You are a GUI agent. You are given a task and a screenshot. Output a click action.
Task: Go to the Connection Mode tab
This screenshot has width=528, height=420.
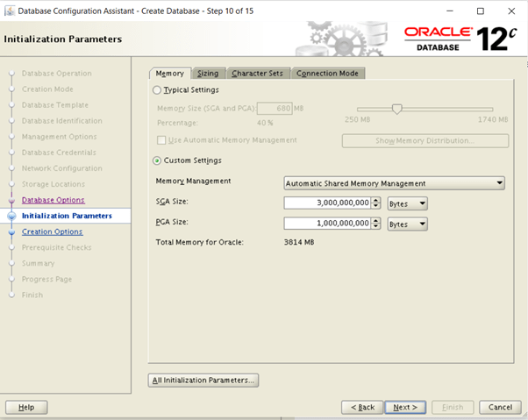[x=328, y=74]
